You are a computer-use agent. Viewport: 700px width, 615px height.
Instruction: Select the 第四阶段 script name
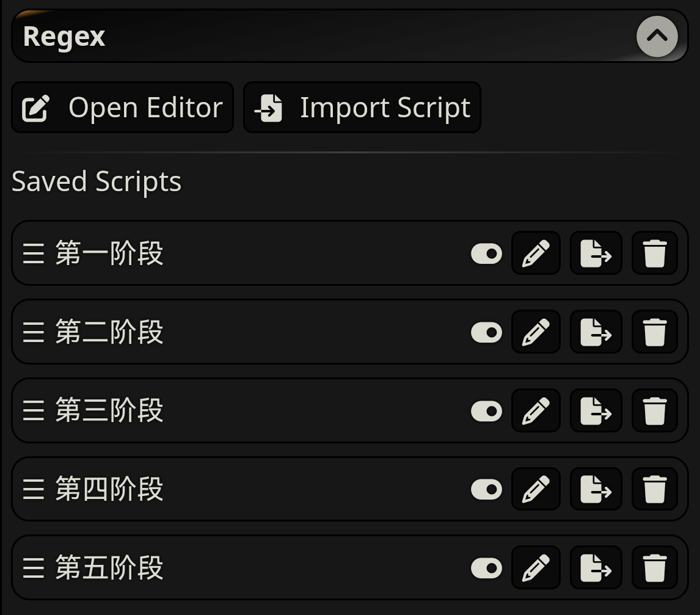[109, 489]
